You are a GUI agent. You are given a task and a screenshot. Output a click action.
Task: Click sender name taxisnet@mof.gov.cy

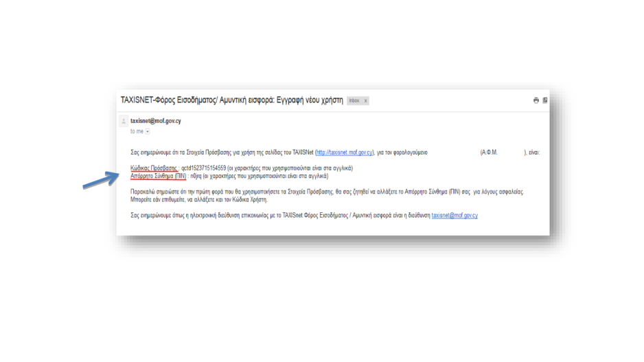click(x=156, y=121)
